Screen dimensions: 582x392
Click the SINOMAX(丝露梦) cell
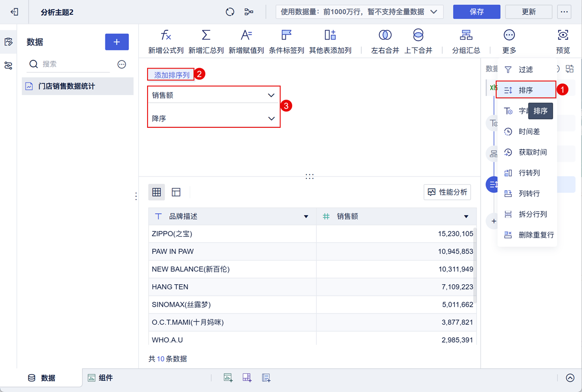(x=232, y=304)
